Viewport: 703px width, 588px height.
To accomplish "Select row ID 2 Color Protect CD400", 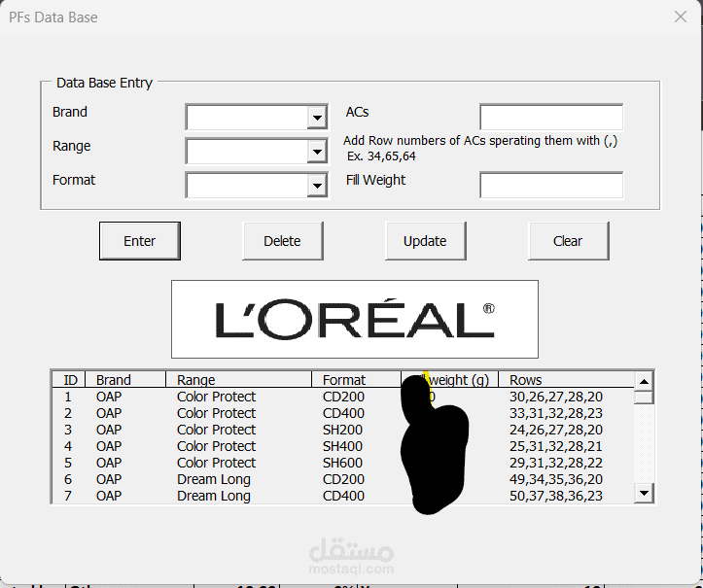I will [x=343, y=413].
